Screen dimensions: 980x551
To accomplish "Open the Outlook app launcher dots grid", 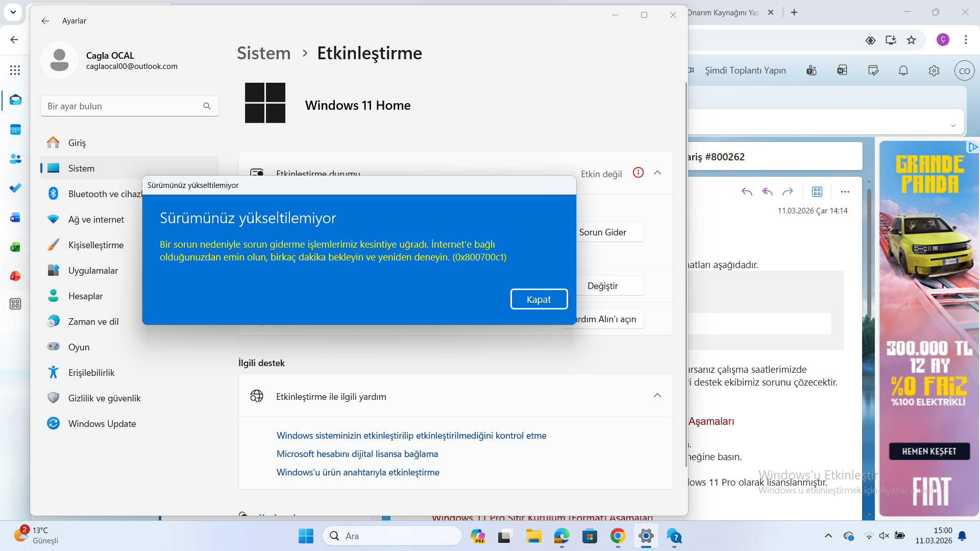I will click(15, 70).
